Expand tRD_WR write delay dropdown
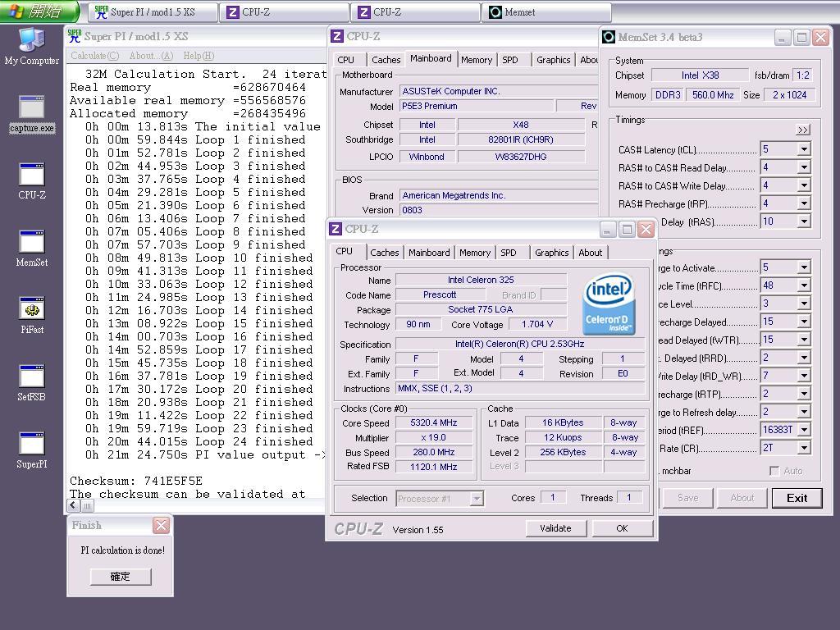 [x=804, y=376]
